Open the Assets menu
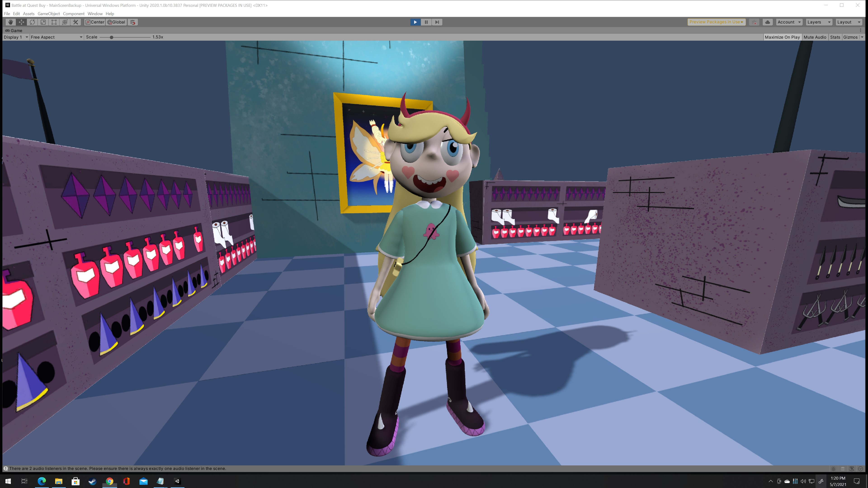 [x=29, y=14]
